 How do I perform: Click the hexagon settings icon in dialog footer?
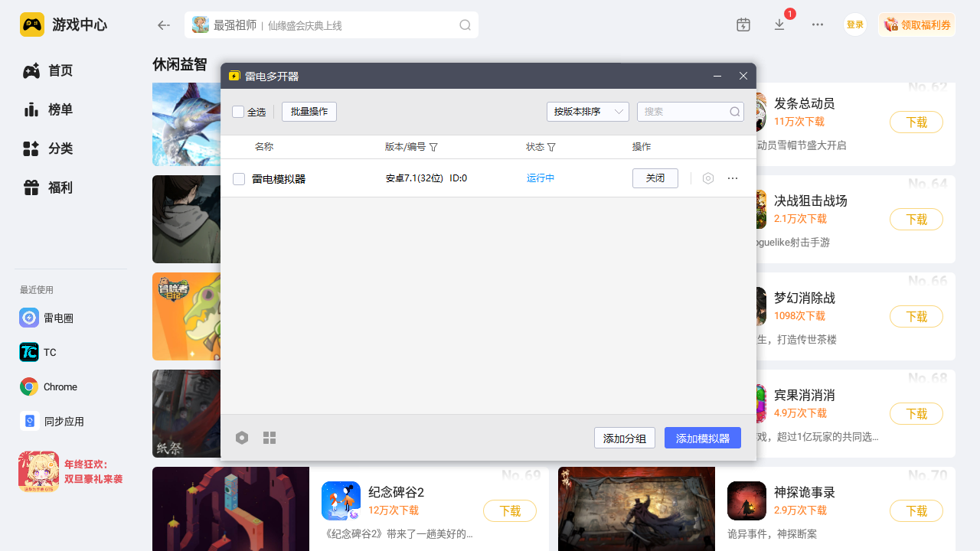pyautogui.click(x=242, y=438)
